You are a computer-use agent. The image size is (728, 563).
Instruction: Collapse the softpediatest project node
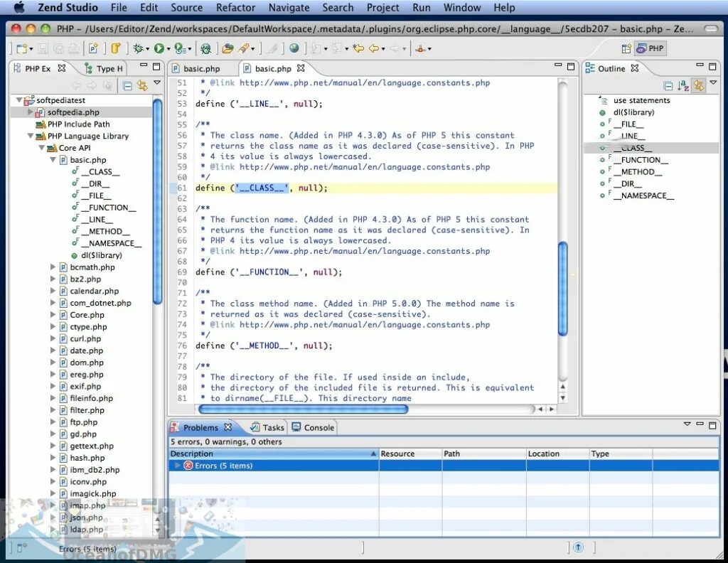19,100
